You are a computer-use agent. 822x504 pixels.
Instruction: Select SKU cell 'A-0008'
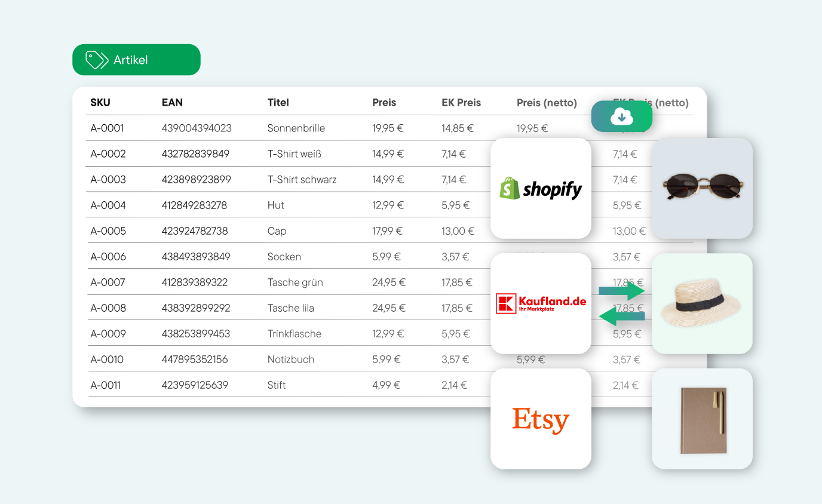[108, 308]
